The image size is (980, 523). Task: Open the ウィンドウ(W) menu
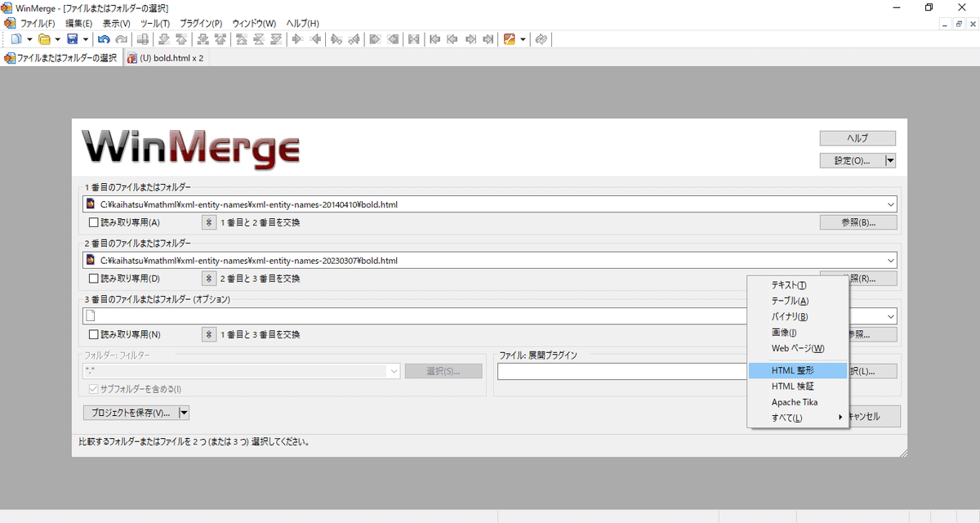[x=254, y=23]
